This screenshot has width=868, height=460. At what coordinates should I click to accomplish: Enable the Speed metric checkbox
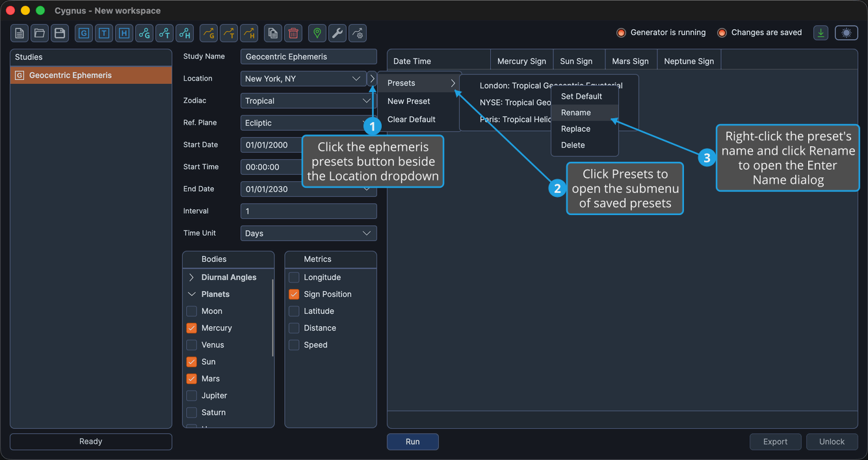pyautogui.click(x=294, y=345)
